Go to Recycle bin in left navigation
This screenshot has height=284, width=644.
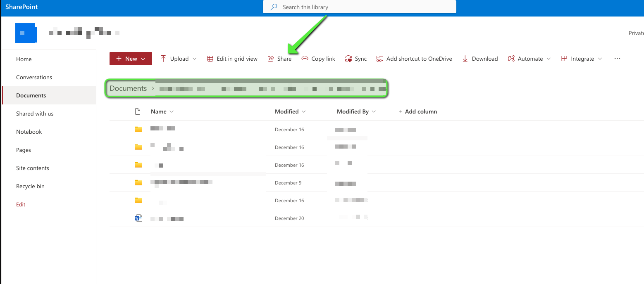coord(30,186)
